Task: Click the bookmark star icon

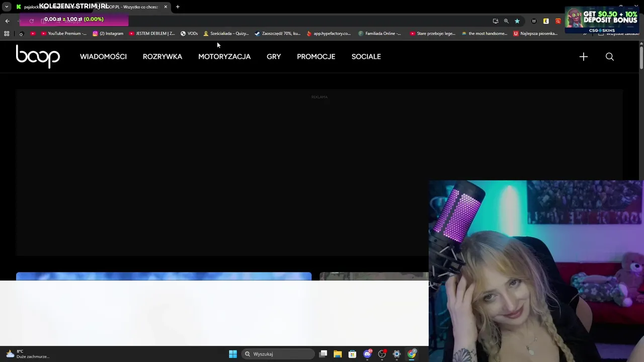Action: pos(517,21)
